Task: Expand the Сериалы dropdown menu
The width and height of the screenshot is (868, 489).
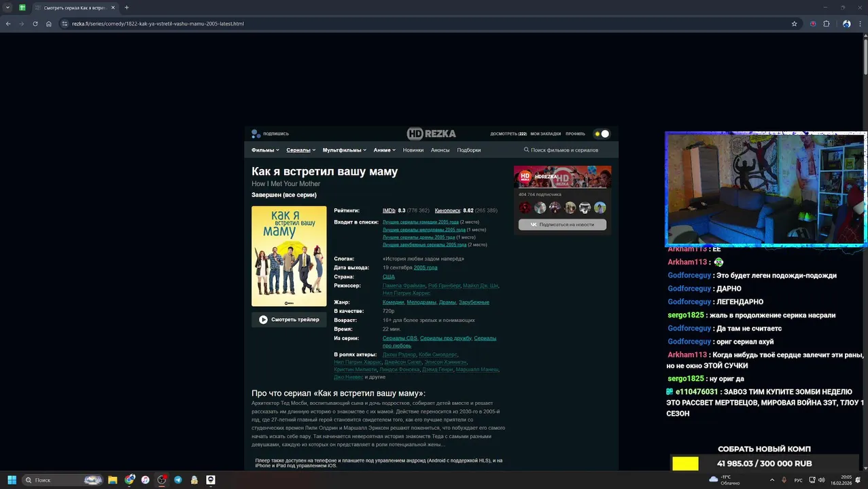Action: [300, 150]
